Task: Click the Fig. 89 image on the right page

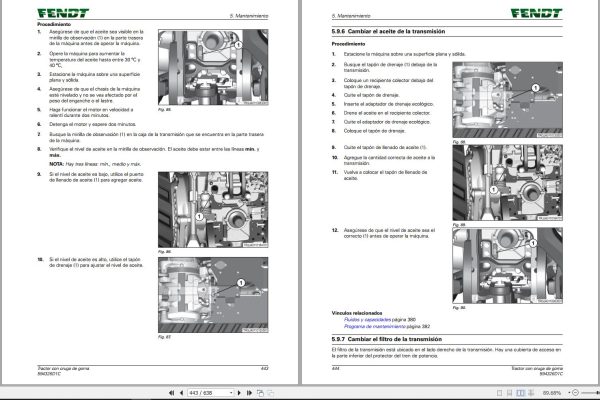Action: [507, 183]
